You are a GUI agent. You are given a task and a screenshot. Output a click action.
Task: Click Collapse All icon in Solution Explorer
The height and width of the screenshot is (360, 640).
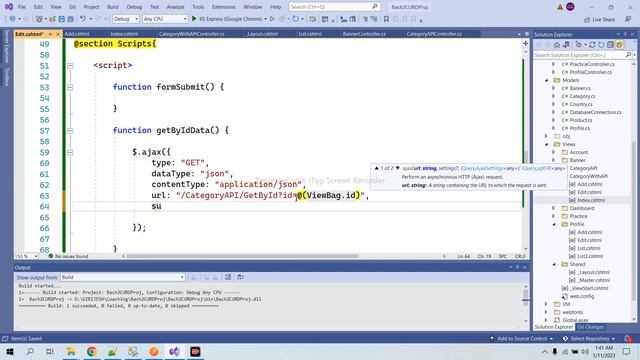[x=610, y=44]
